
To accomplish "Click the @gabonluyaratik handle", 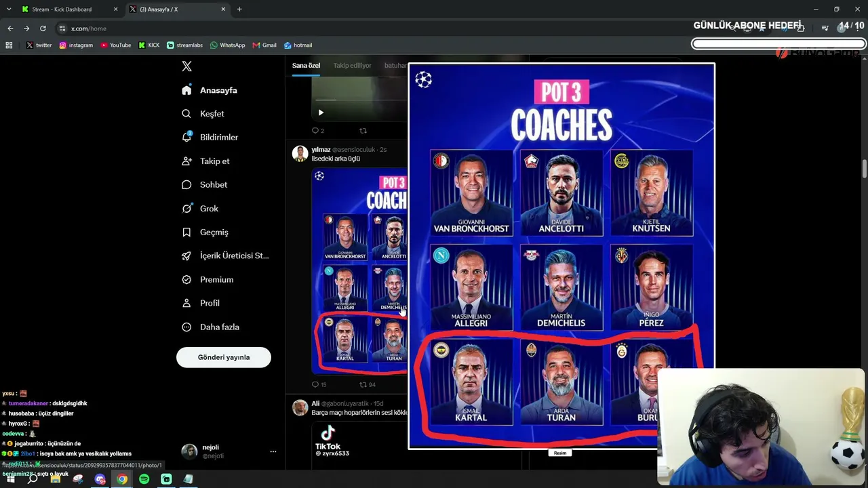I will coord(347,403).
